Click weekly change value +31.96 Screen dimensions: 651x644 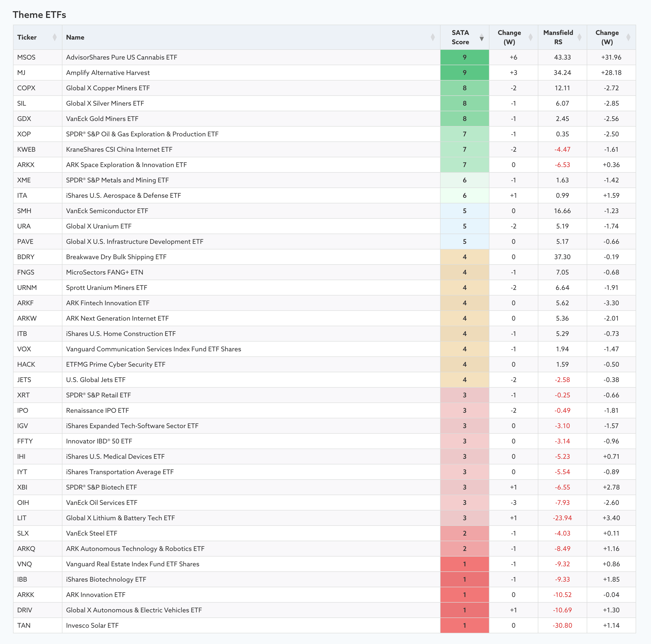(611, 57)
